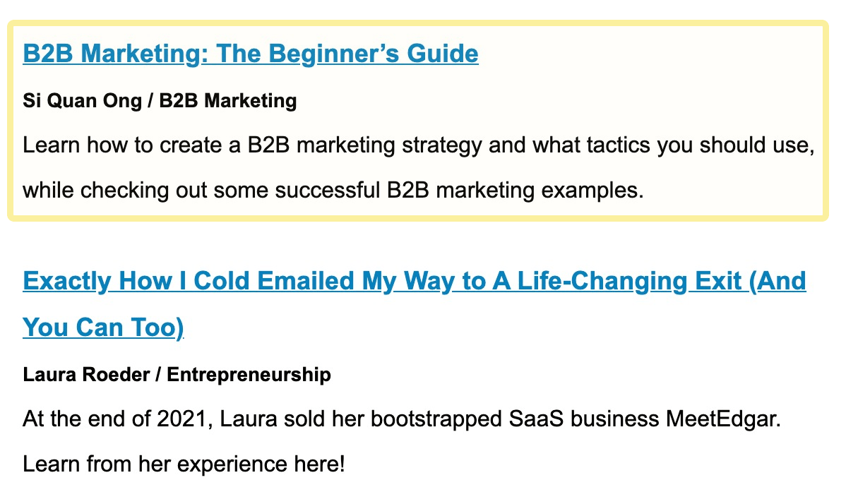Click the 'Entrepreneurship' category label

(249, 375)
